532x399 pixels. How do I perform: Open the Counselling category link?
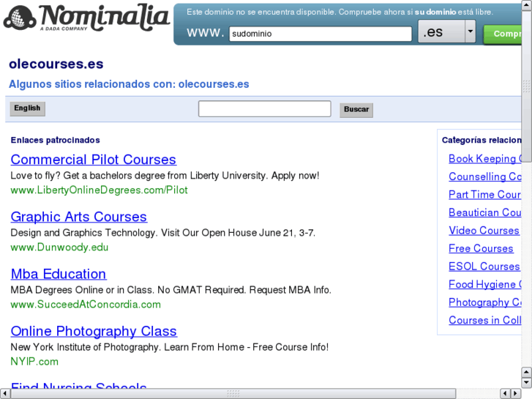coord(485,177)
